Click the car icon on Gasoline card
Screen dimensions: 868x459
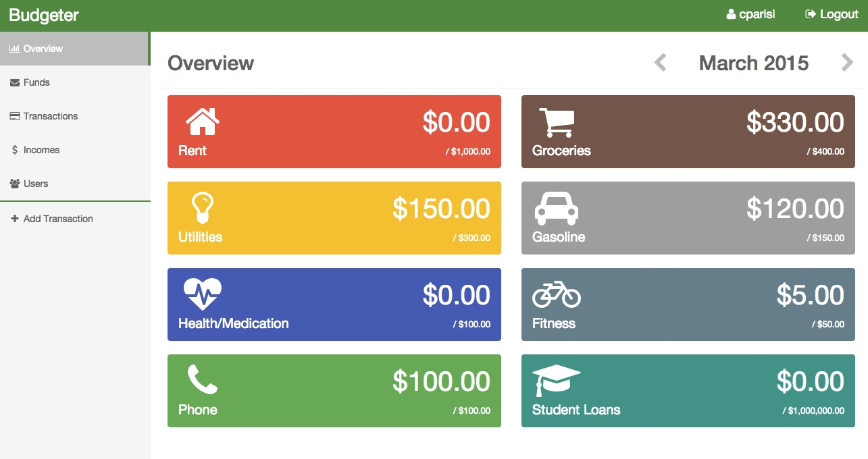557,209
